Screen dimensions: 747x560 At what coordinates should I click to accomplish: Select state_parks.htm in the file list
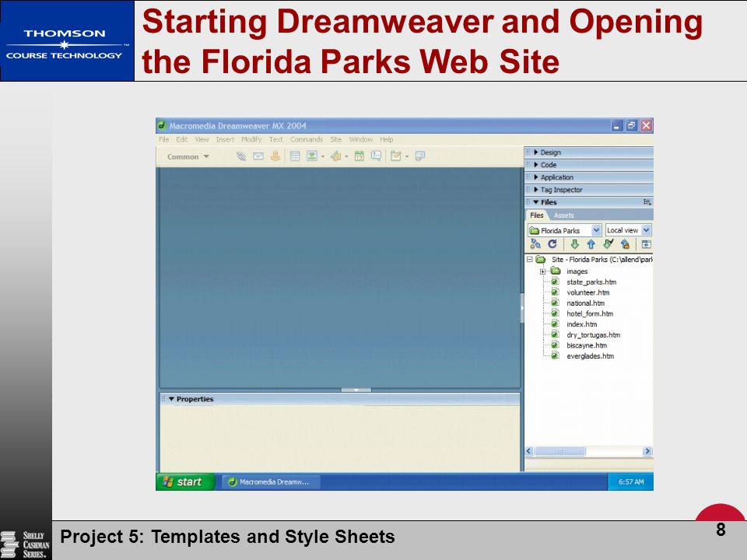(x=591, y=282)
